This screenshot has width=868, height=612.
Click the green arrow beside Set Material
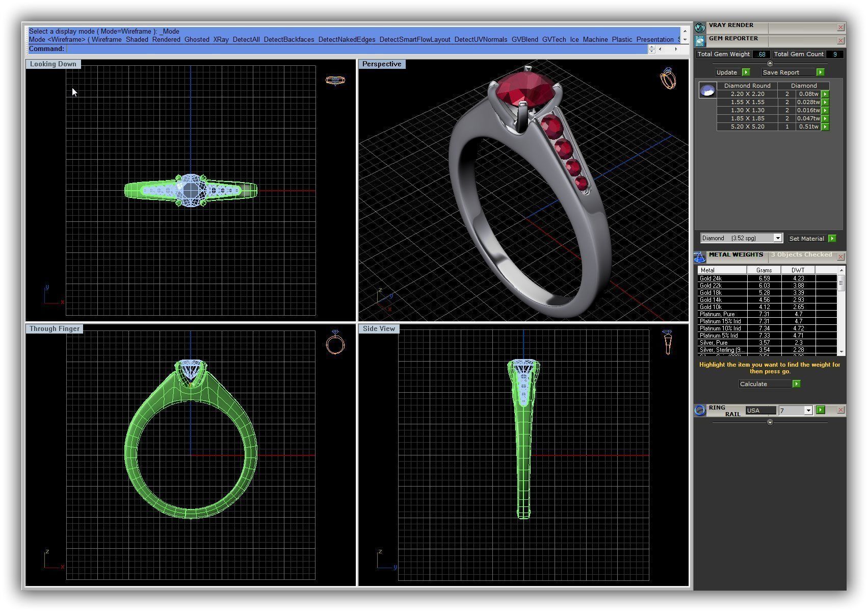tap(832, 238)
